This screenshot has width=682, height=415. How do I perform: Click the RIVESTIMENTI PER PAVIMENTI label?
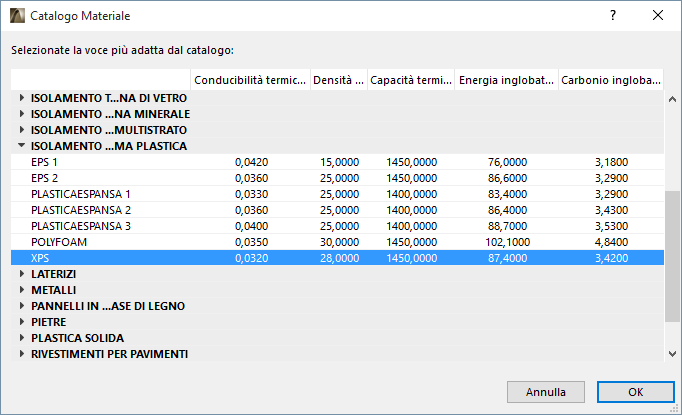[110, 354]
